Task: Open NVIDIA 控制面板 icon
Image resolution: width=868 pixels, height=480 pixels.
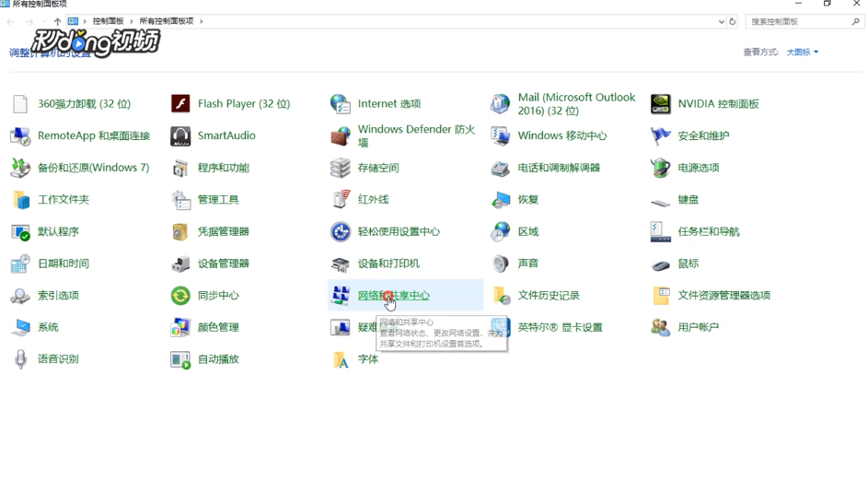Action: [661, 104]
